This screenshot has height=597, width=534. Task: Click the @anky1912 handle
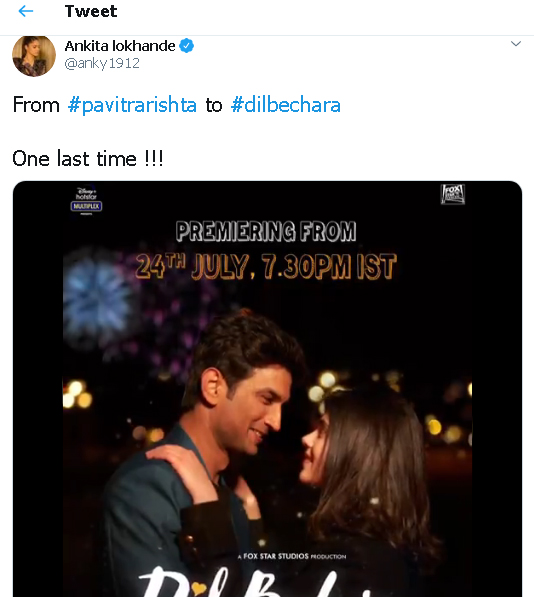point(102,63)
